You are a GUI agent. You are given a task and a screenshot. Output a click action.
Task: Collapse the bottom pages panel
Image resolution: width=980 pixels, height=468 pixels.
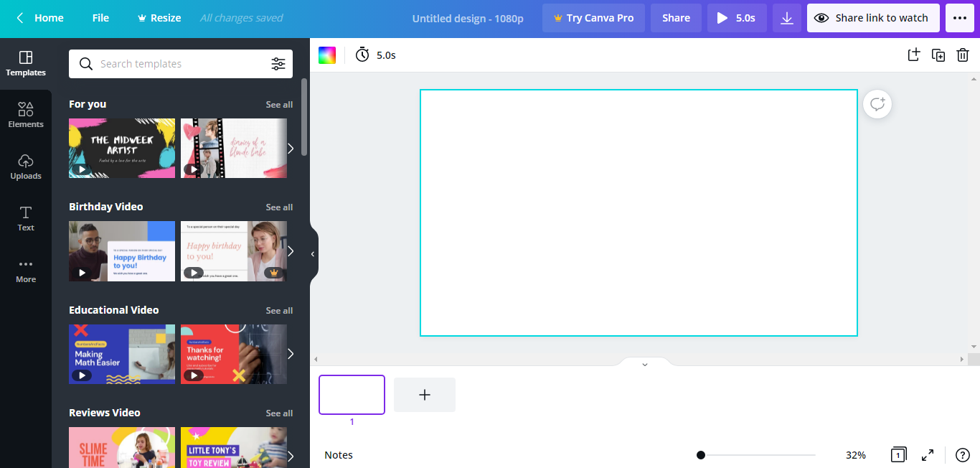point(644,364)
